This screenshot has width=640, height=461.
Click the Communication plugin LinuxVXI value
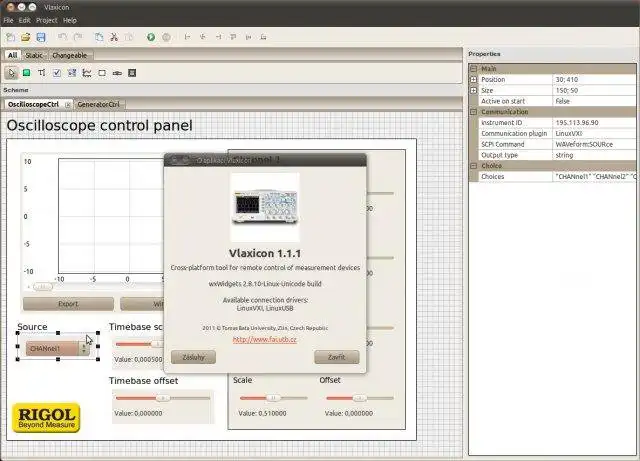(x=594, y=134)
